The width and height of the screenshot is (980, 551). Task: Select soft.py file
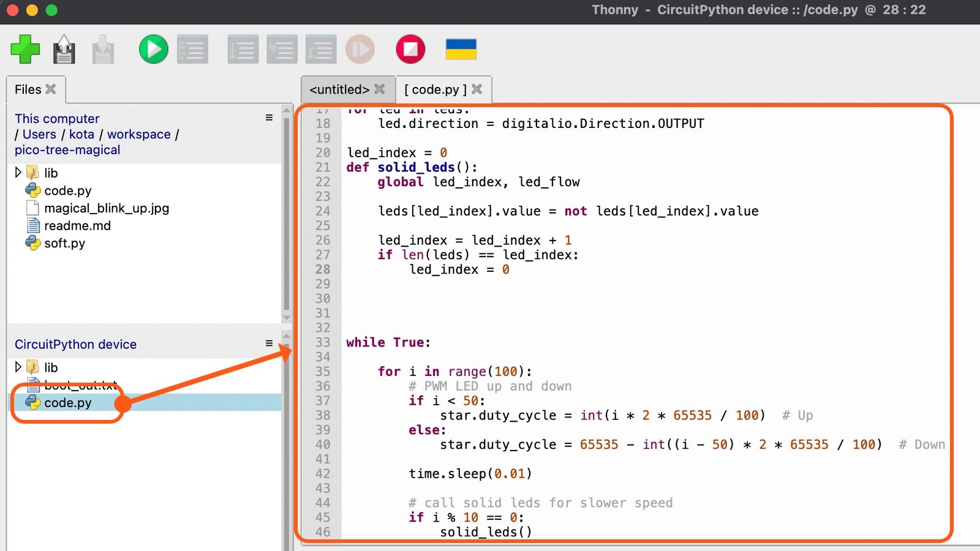[x=64, y=243]
